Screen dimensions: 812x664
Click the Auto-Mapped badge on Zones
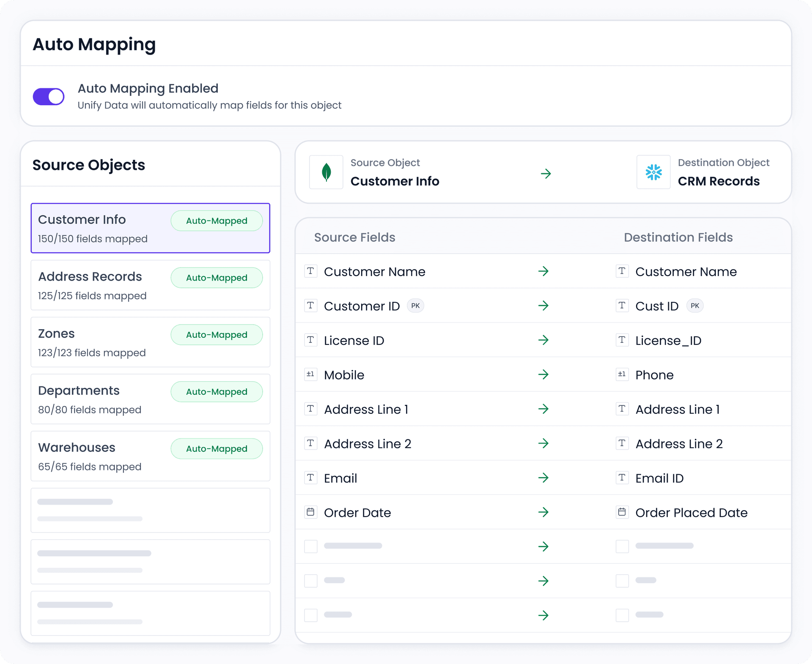tap(217, 334)
